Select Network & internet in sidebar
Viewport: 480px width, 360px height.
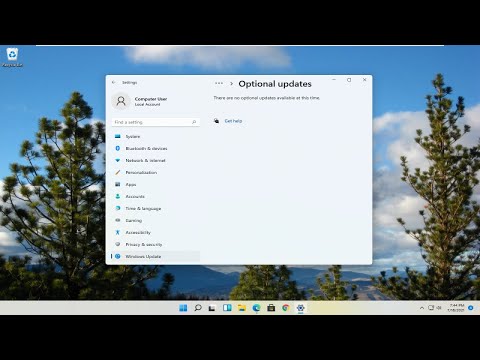click(x=156, y=160)
